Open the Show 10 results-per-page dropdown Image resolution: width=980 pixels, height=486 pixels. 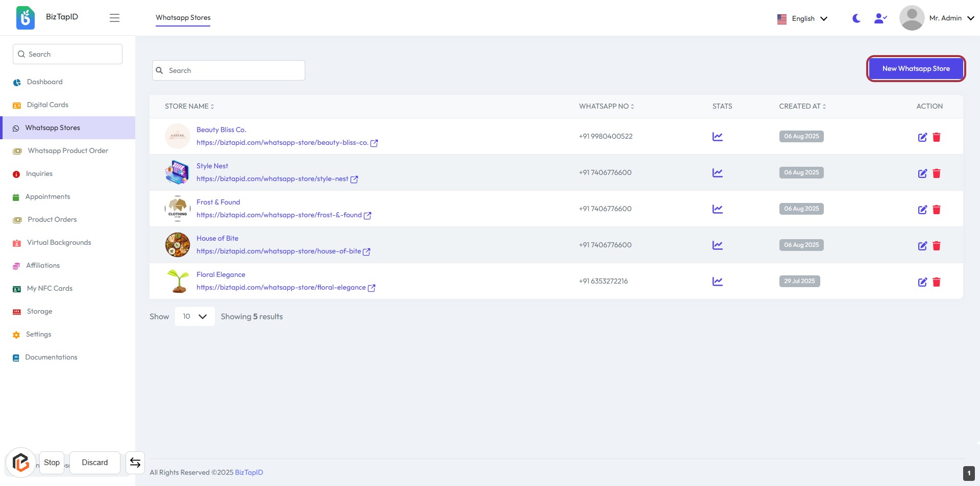[194, 317]
